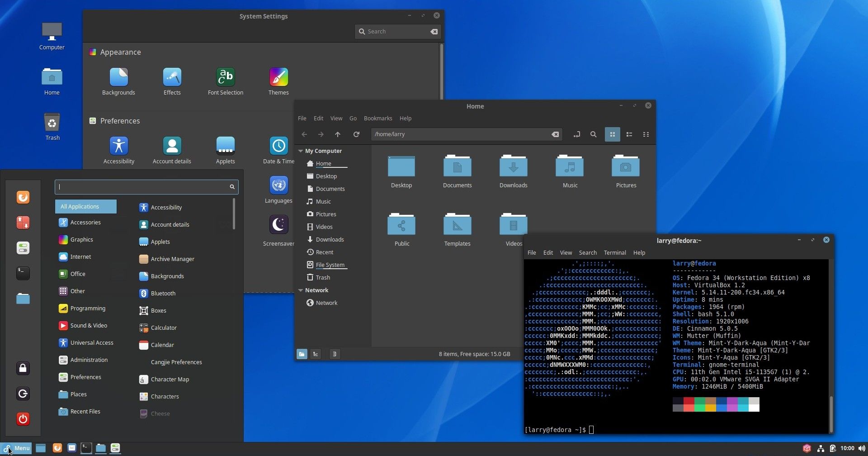This screenshot has height=456, width=868.
Task: Click the lock screen icon in menu
Action: [23, 368]
